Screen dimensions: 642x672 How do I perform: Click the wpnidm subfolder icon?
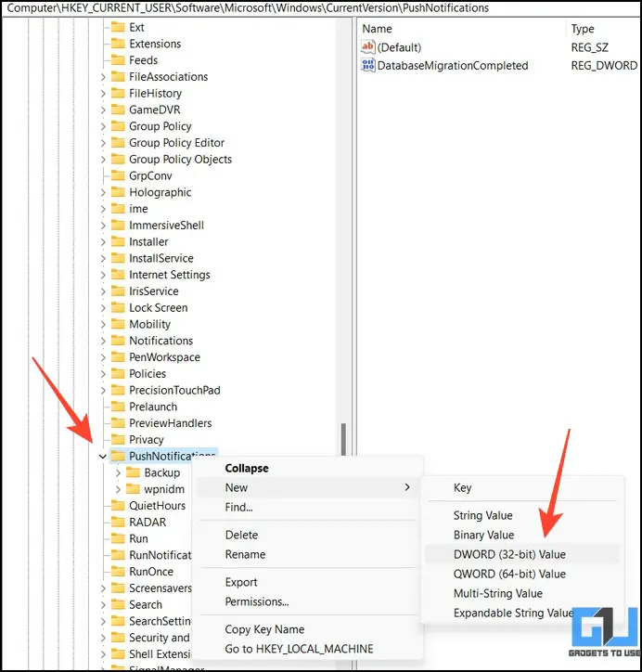pos(134,489)
